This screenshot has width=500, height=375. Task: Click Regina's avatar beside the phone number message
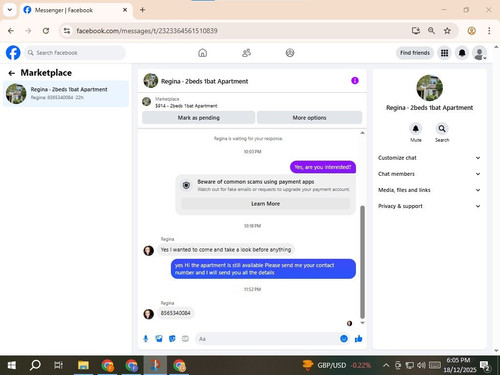[x=149, y=314]
